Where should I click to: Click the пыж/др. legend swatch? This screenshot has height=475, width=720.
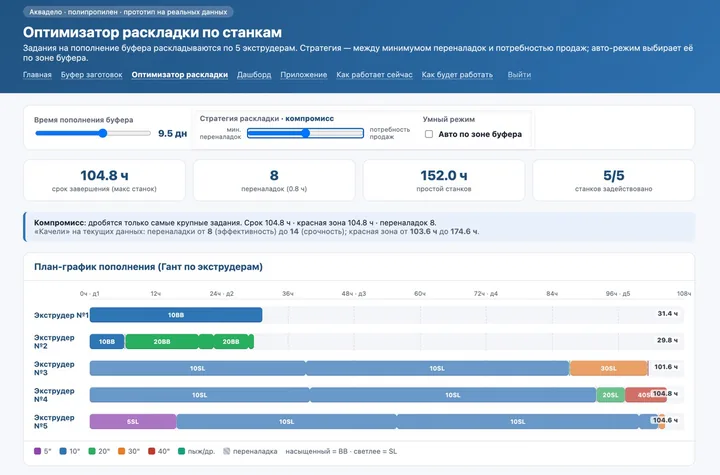181,451
